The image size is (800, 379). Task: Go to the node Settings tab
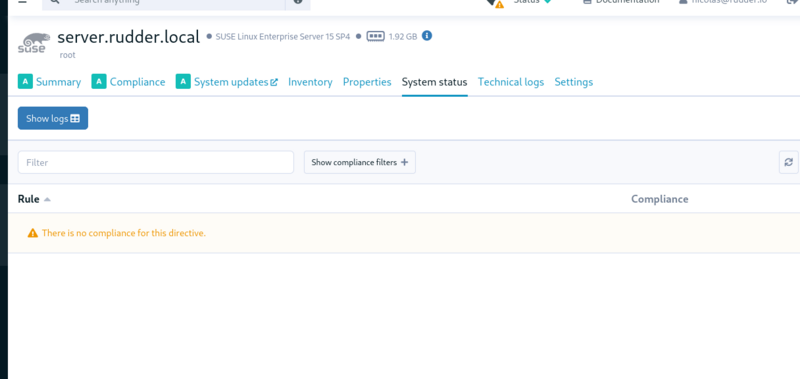(573, 82)
